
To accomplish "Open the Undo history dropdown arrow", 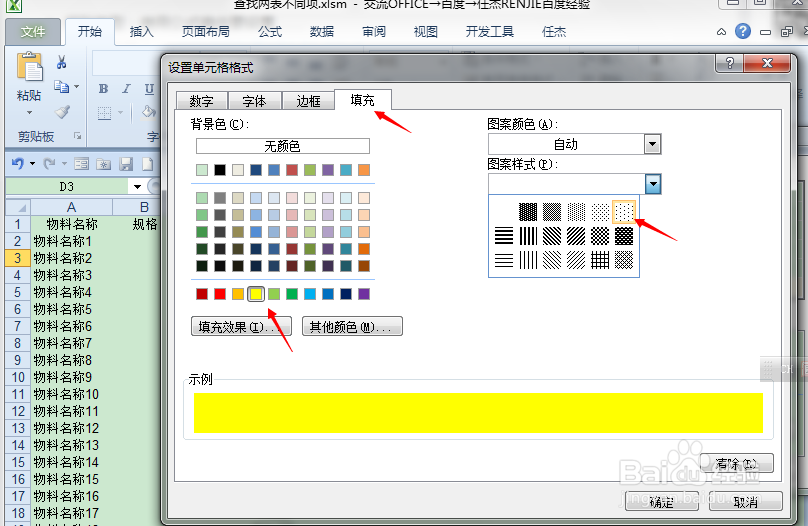I will click(x=32, y=164).
